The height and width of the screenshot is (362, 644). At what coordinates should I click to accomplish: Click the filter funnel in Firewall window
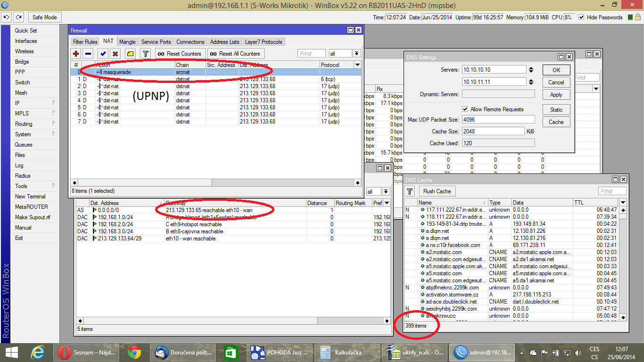coord(145,54)
